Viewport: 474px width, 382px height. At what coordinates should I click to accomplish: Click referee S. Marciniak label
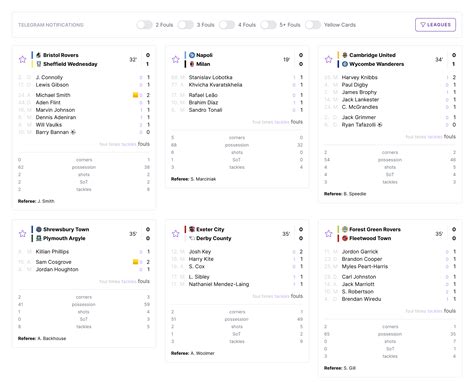(x=193, y=179)
